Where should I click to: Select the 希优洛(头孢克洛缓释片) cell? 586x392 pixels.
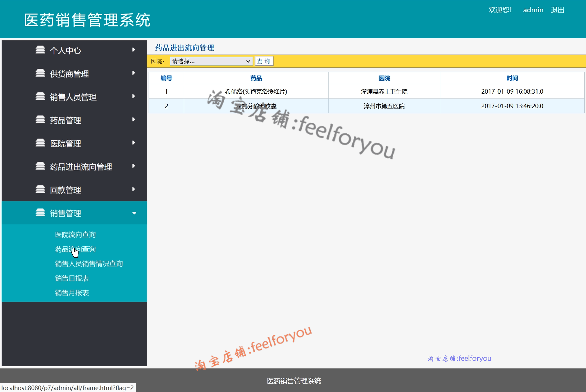click(x=256, y=92)
